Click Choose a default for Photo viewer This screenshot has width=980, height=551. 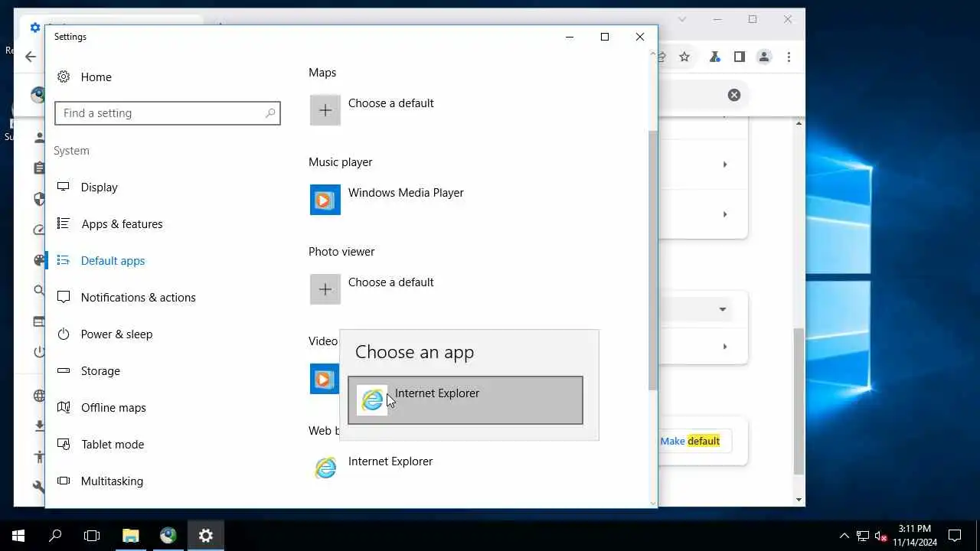pyautogui.click(x=390, y=282)
